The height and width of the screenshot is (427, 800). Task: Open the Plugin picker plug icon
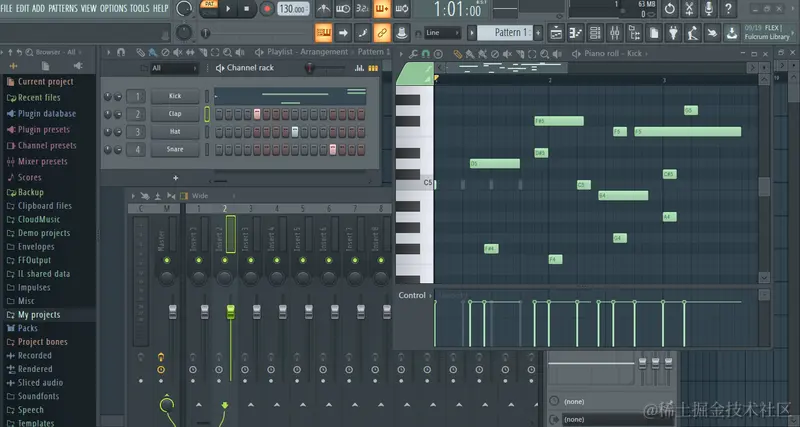[x=673, y=33]
